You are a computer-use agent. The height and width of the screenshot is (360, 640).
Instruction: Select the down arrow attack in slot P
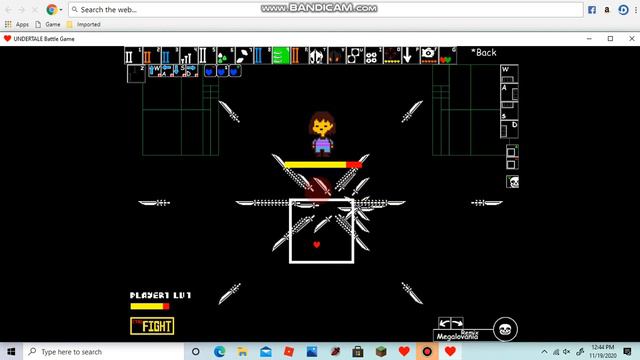411,55
